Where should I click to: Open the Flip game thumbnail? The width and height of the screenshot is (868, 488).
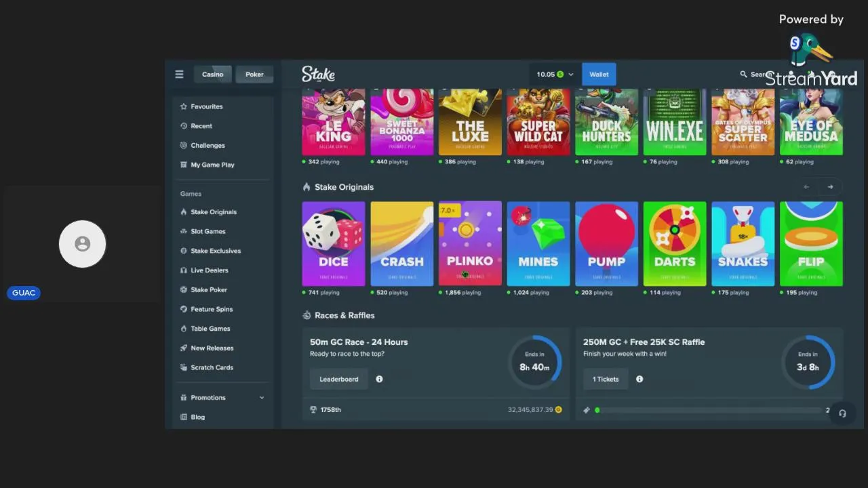pos(811,243)
